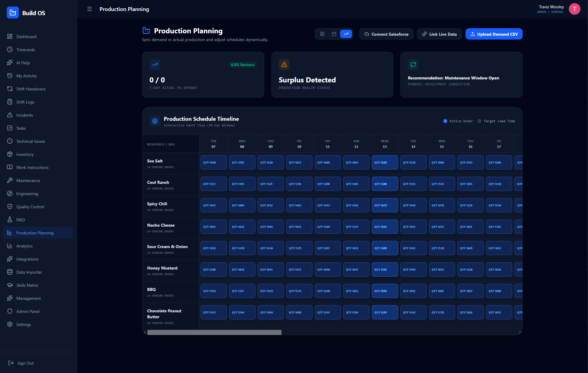The width and height of the screenshot is (588, 373).
Task: Click the scrollbar left arrow
Action: 145,332
